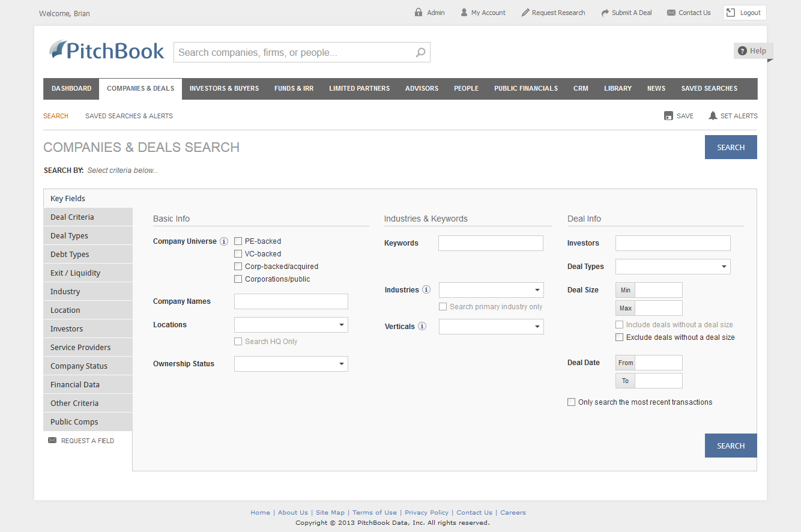
Task: Click the Save disk icon
Action: pos(668,116)
